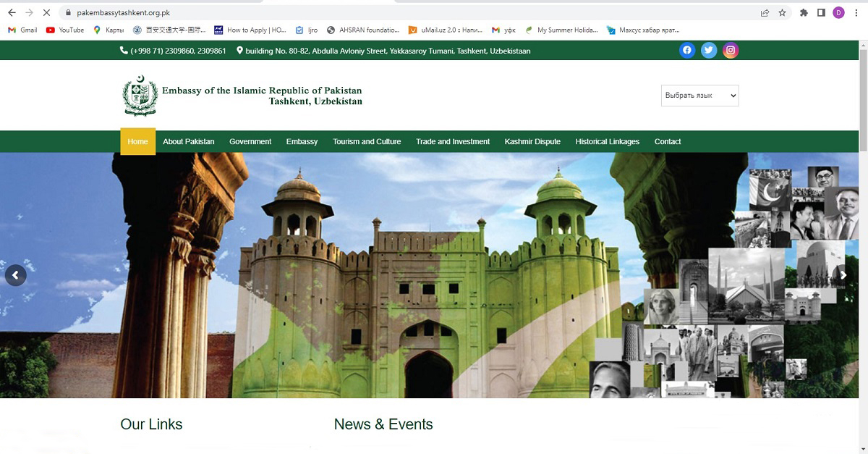Click the embassy emblem logo
The width and height of the screenshot is (868, 454).
140,96
